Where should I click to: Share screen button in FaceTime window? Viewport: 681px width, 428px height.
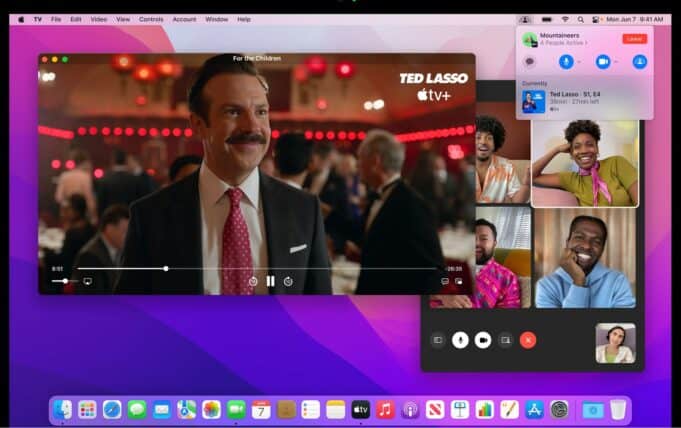pyautogui.click(x=506, y=340)
